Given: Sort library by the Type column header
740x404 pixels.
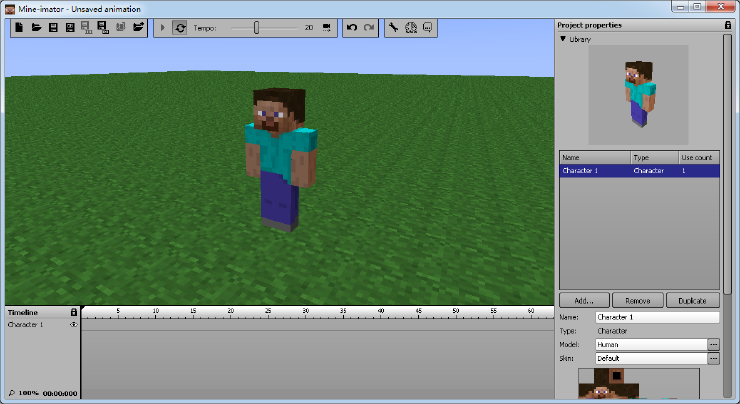Looking at the screenshot, I should click(x=655, y=157).
